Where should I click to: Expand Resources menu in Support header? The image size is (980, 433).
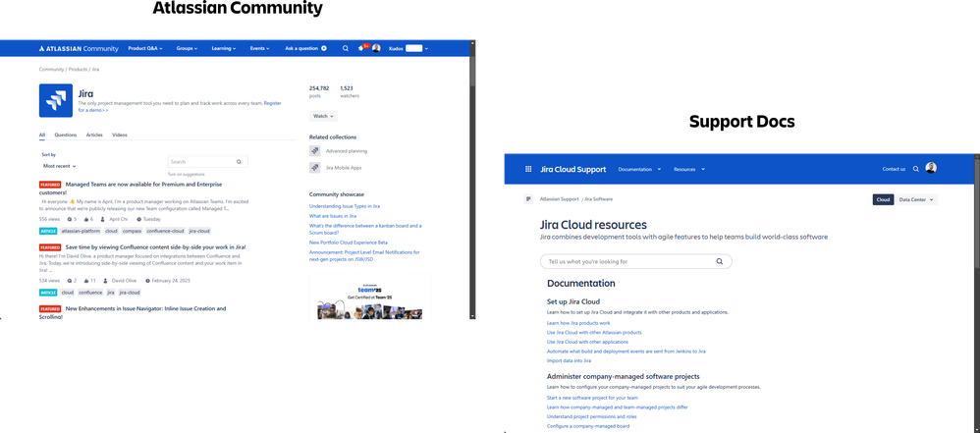[689, 169]
